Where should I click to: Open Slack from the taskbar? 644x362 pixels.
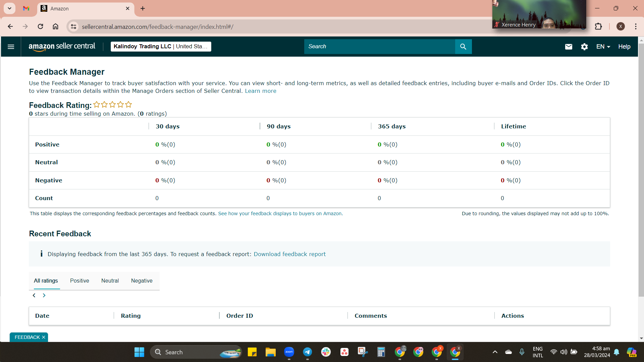coord(326,352)
